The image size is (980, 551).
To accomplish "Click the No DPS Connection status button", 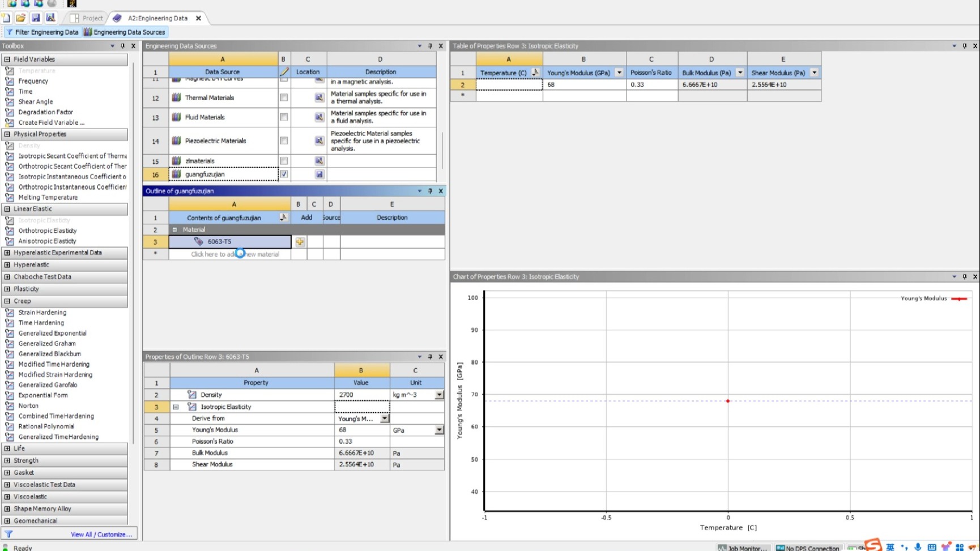I will pyautogui.click(x=808, y=548).
